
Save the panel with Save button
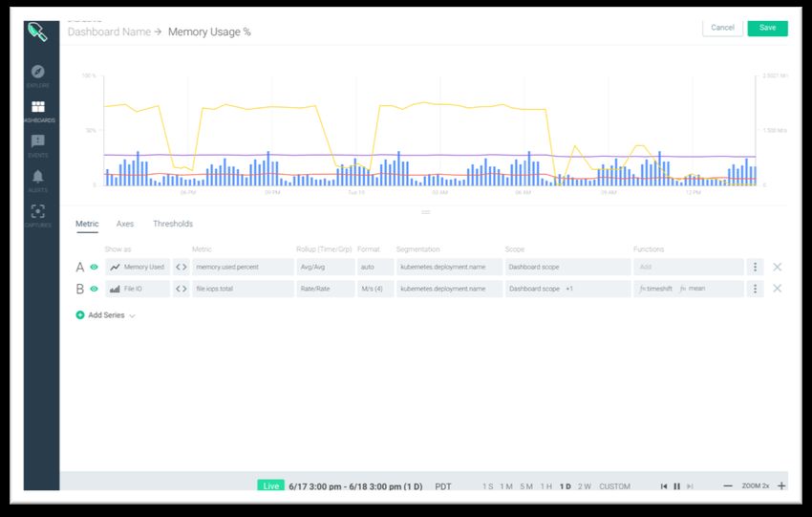point(767,28)
